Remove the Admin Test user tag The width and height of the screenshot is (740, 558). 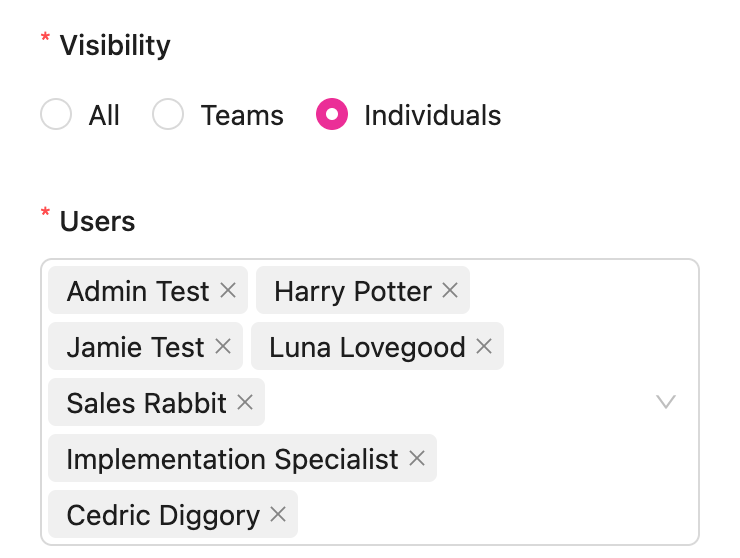(228, 291)
